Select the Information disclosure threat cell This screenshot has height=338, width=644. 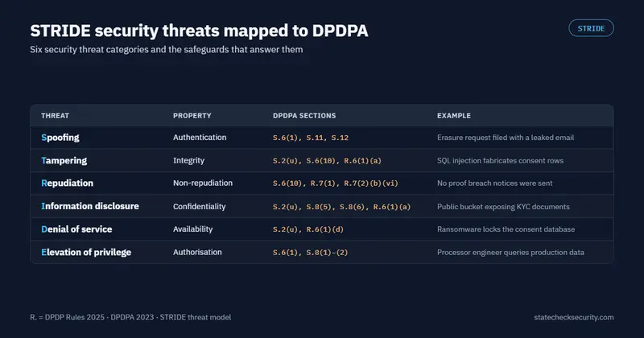coord(90,206)
